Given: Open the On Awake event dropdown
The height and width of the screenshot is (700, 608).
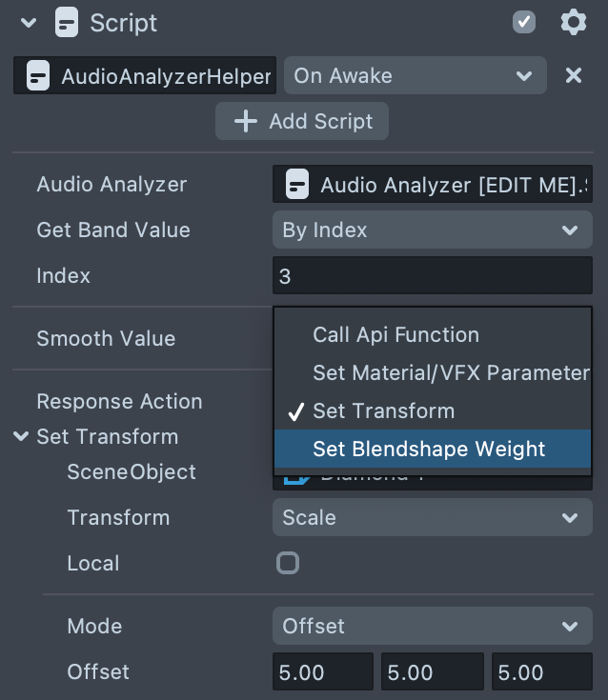Looking at the screenshot, I should [415, 75].
